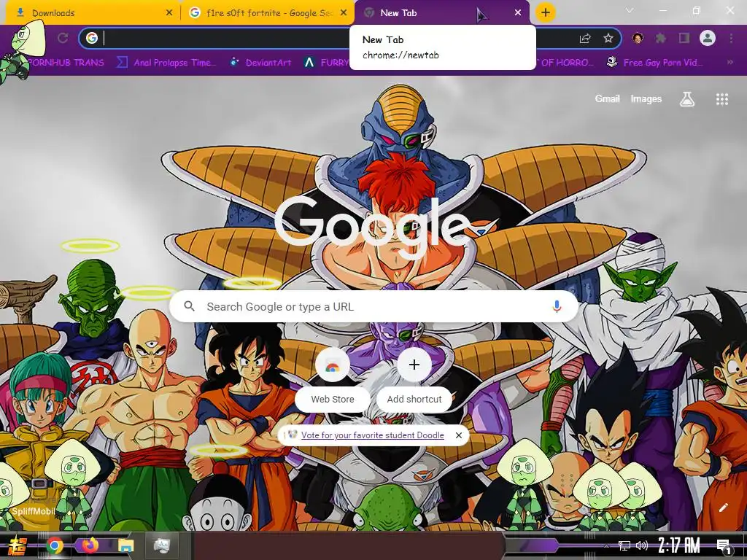This screenshot has height=560, width=747.
Task: Show hidden system tray icons
Action: point(606,545)
